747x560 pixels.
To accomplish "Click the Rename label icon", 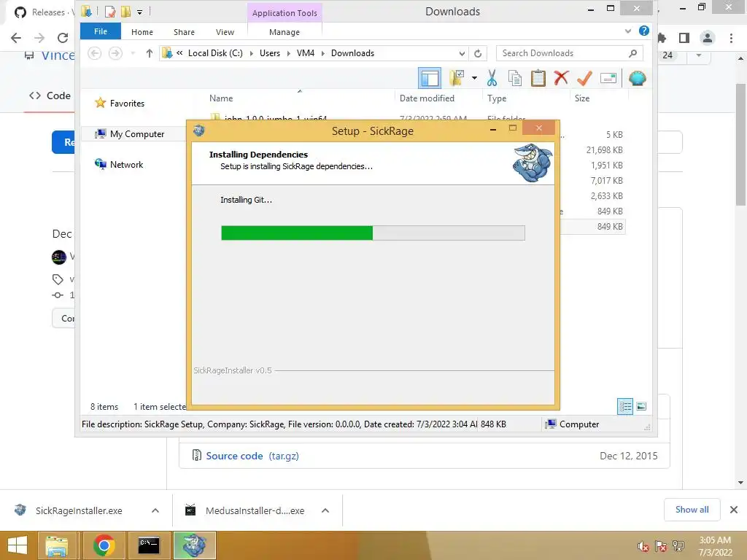I will click(608, 78).
